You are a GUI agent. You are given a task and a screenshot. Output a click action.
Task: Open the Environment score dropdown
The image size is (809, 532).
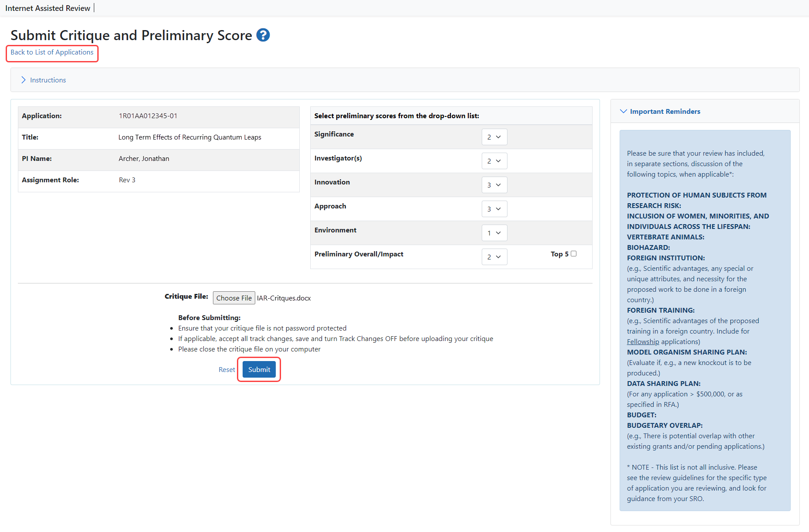pos(494,233)
